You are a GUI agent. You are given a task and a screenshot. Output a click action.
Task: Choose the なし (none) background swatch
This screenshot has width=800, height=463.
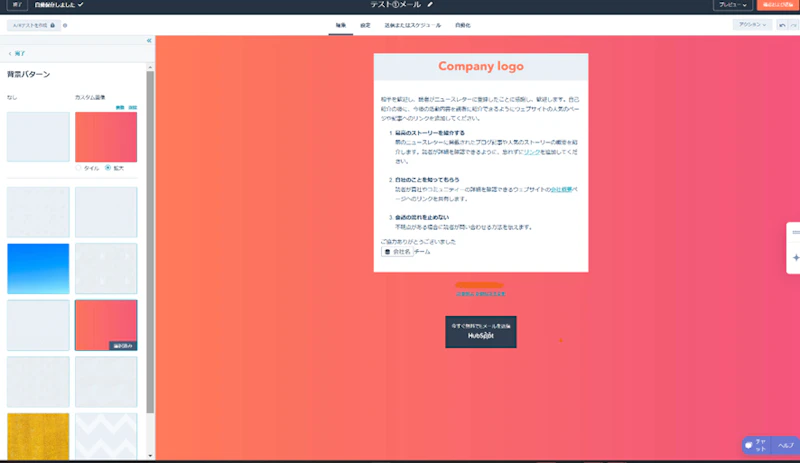(x=38, y=137)
